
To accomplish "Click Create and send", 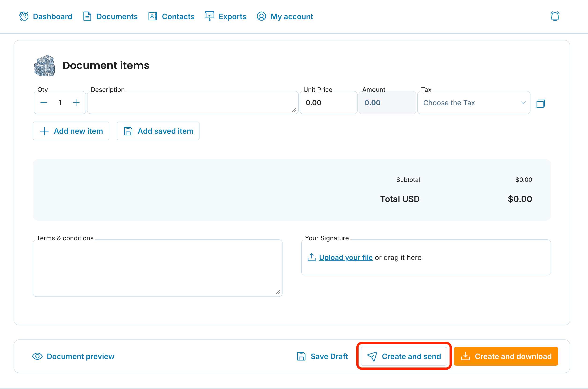I will [404, 357].
